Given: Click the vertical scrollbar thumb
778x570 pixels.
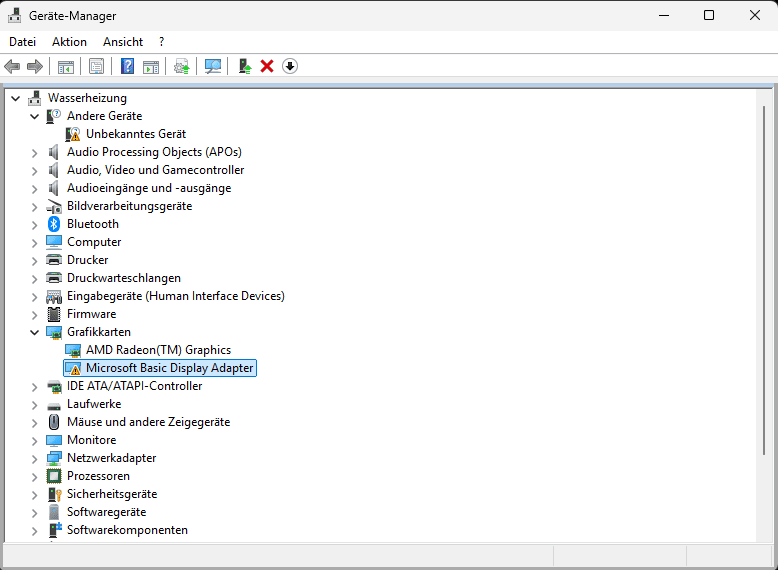Looking at the screenshot, I should [x=764, y=280].
